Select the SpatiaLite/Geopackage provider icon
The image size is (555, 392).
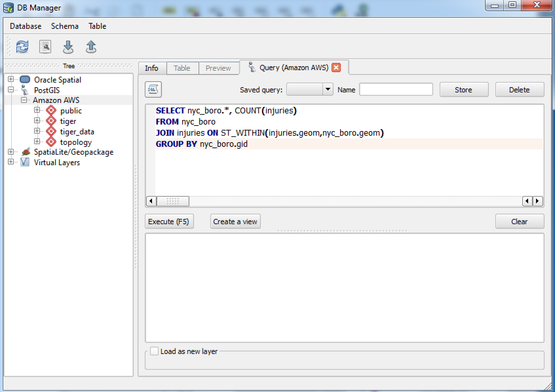coord(26,152)
